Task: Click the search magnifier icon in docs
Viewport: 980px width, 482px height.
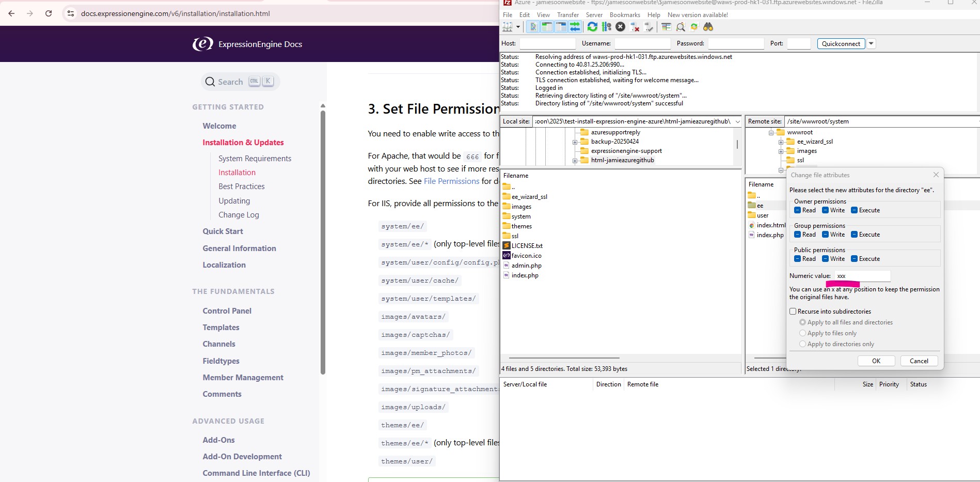Action: coord(210,82)
